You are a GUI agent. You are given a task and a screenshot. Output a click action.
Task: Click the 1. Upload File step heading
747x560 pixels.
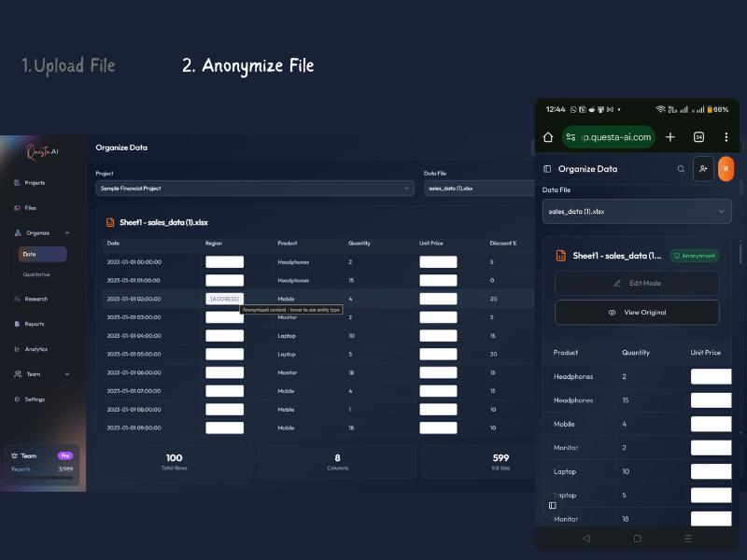68,65
